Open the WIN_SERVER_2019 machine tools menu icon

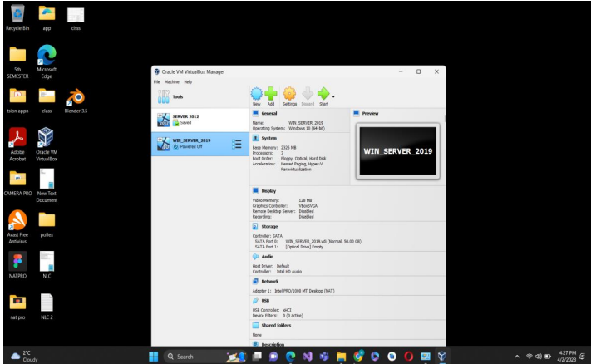point(236,144)
